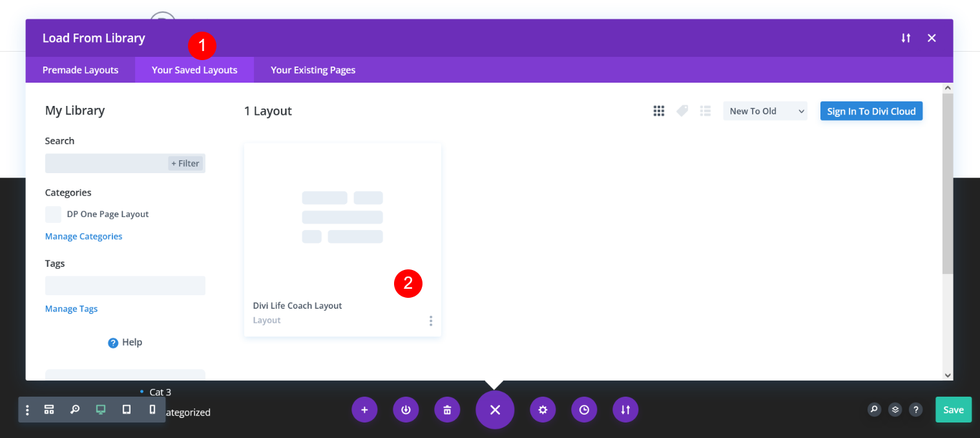
Task: Switch to tablet preview mode
Action: tap(127, 409)
